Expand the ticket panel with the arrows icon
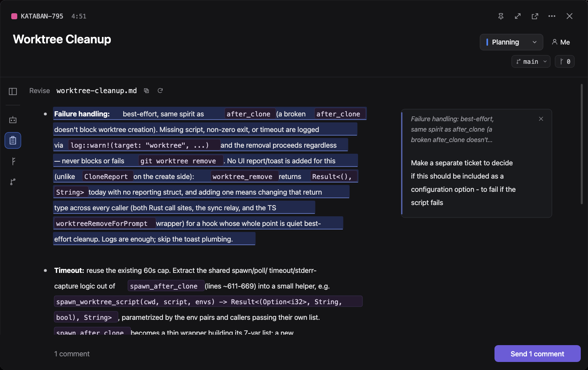The image size is (588, 370). (x=518, y=16)
